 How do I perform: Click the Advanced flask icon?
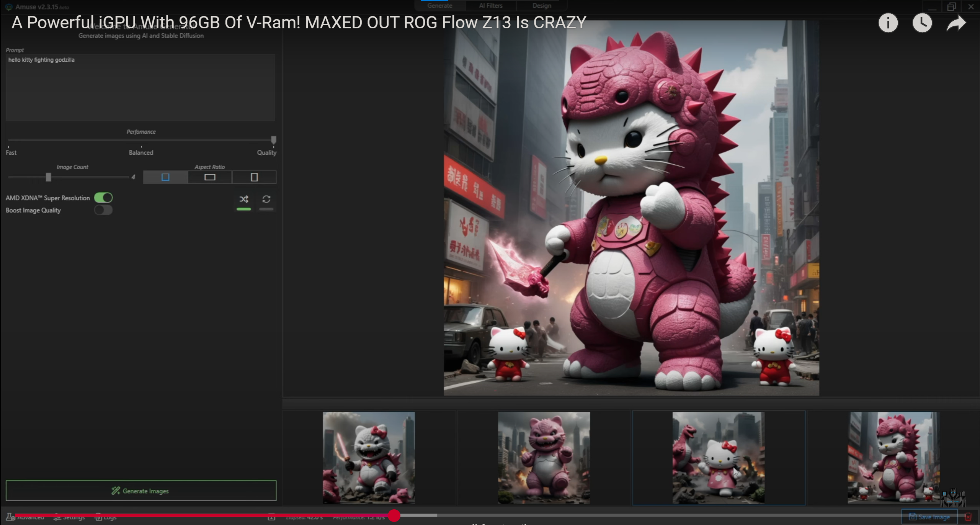click(10, 517)
